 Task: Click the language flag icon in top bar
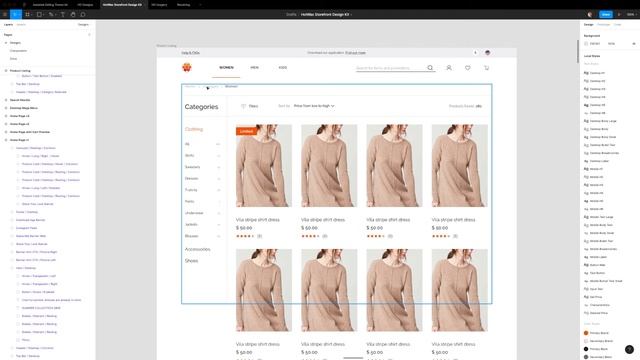click(487, 53)
